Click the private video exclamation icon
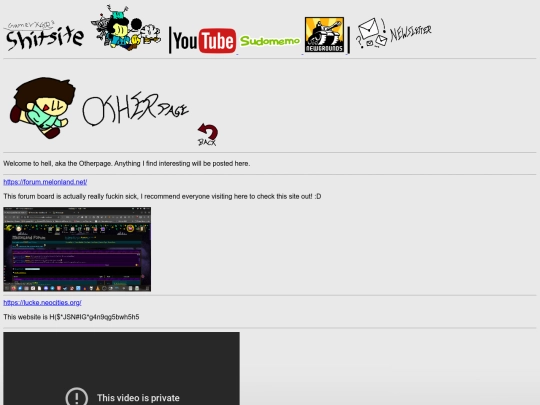 76,397
